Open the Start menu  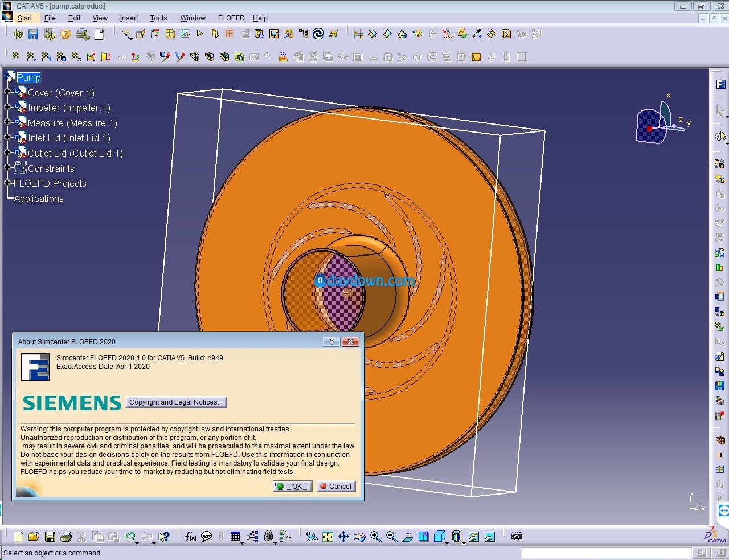point(24,18)
